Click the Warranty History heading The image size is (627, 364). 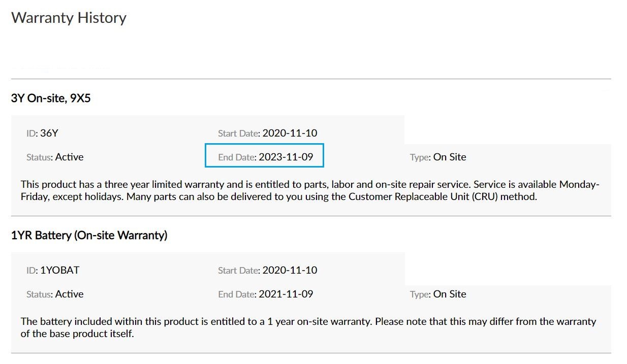[x=69, y=18]
